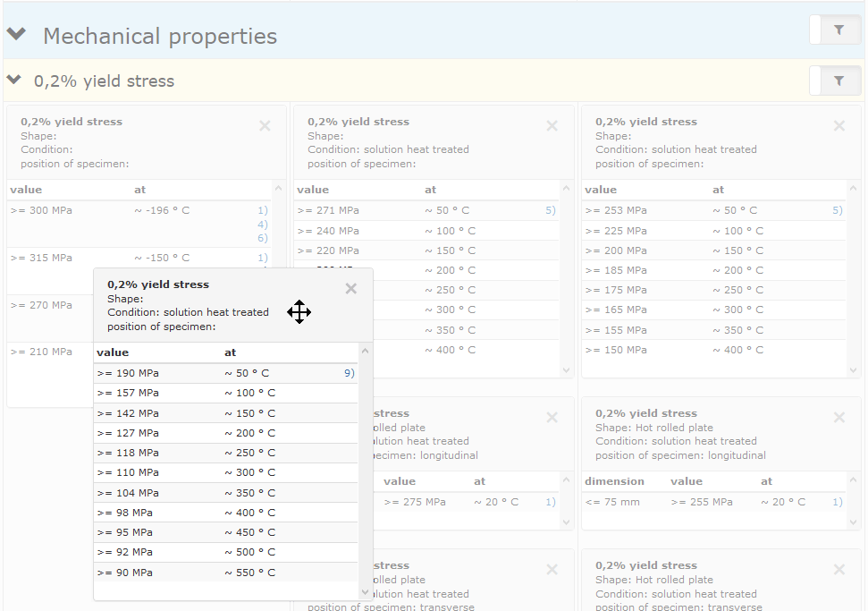Open footnote 1) in the -196 °C row
Image resolution: width=868 pixels, height=611 pixels.
point(263,210)
